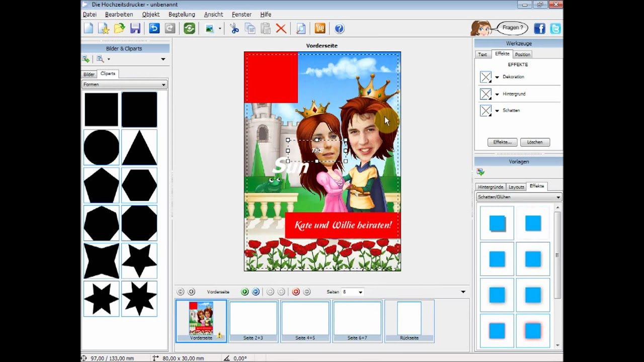Click the Save floppy disk icon
The image size is (644, 362).
pos(135,29)
